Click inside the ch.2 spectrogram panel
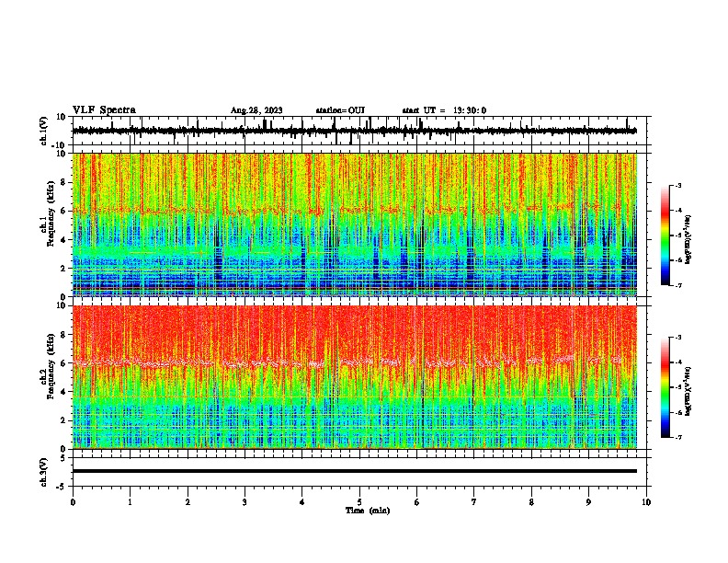 [x=355, y=377]
